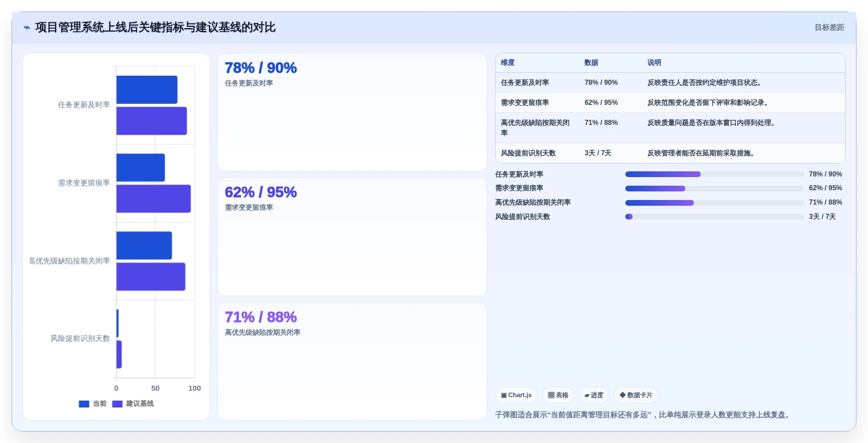Click the chart axis label 风险提前识别天数
868x443 pixels.
click(80, 339)
